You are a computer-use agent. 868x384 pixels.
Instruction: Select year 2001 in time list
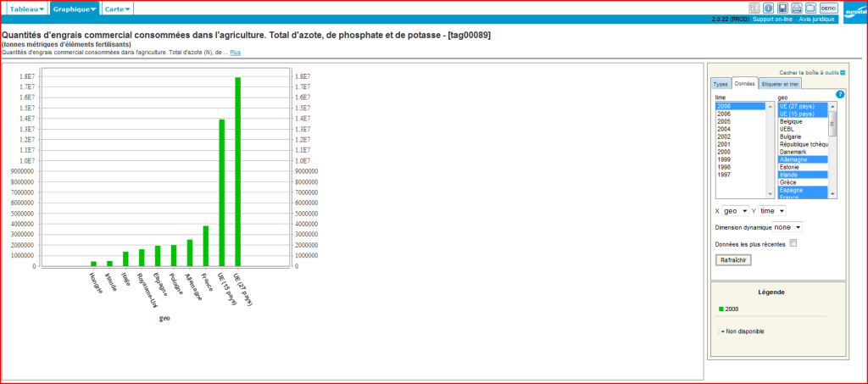(x=741, y=144)
